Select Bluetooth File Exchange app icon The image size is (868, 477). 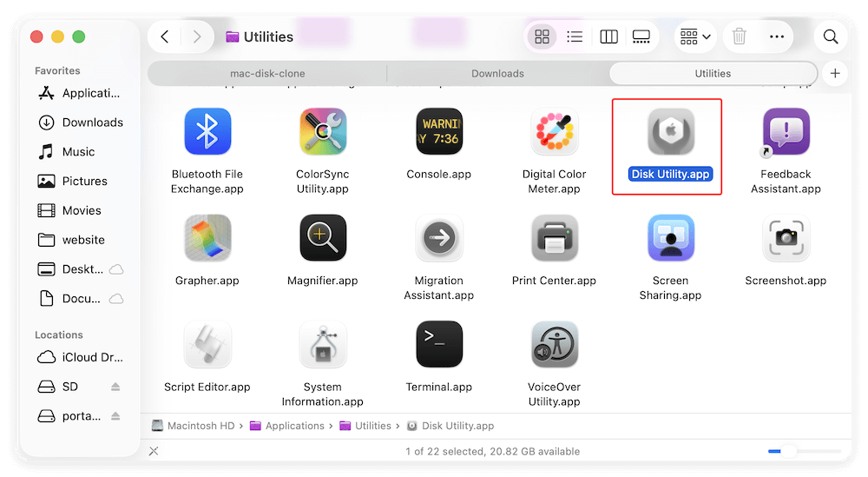pyautogui.click(x=207, y=132)
